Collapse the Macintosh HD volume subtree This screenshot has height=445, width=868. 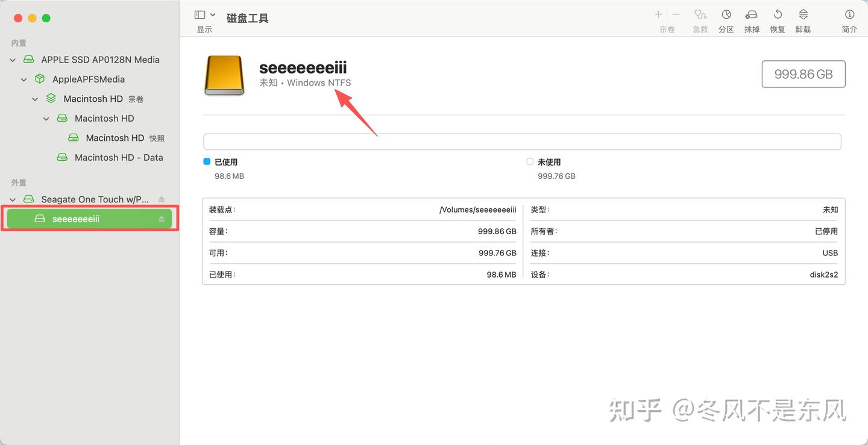tap(46, 119)
